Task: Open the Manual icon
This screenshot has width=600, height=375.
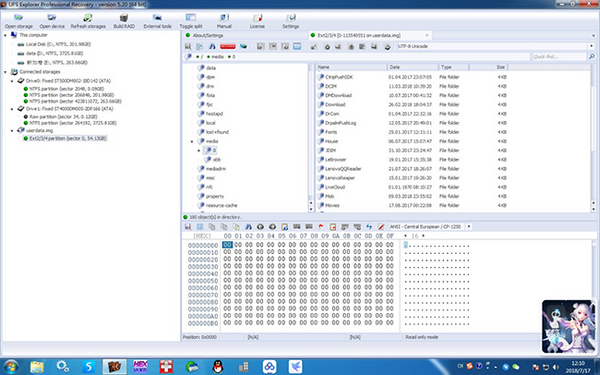Action: tap(224, 18)
